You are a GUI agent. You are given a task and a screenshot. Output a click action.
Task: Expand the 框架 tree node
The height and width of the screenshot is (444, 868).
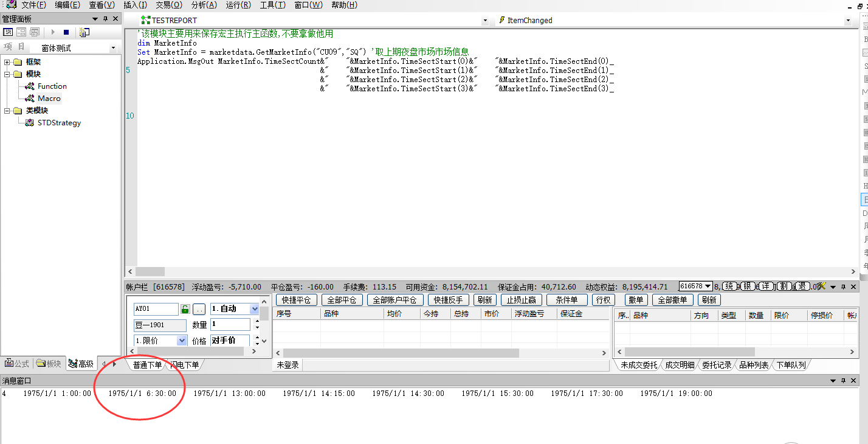[x=7, y=62]
